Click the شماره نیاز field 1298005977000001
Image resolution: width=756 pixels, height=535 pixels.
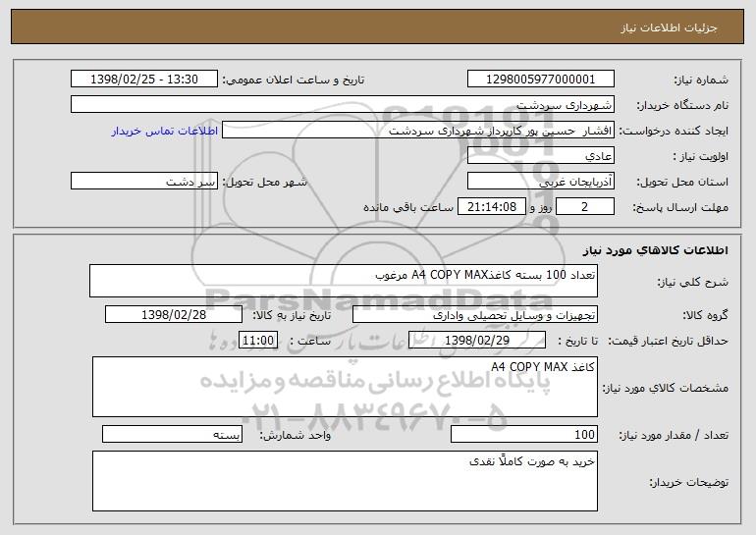540,80
